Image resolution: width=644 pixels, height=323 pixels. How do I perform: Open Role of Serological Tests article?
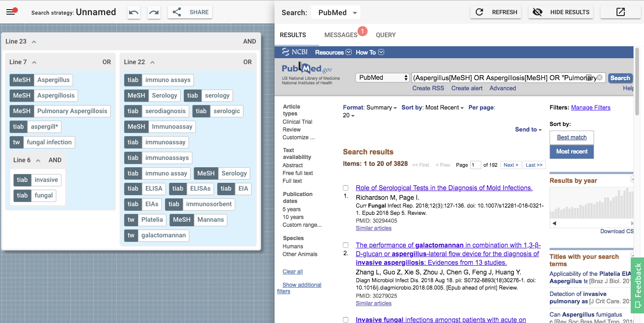coord(444,188)
